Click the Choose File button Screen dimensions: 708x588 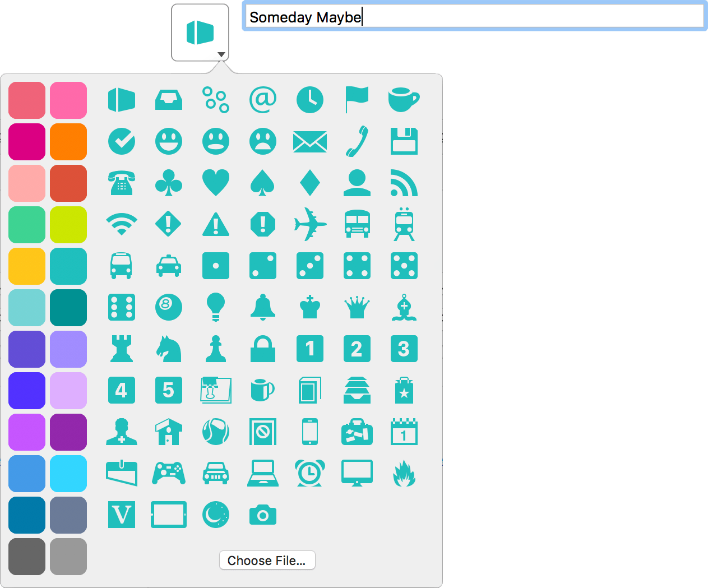(x=267, y=560)
